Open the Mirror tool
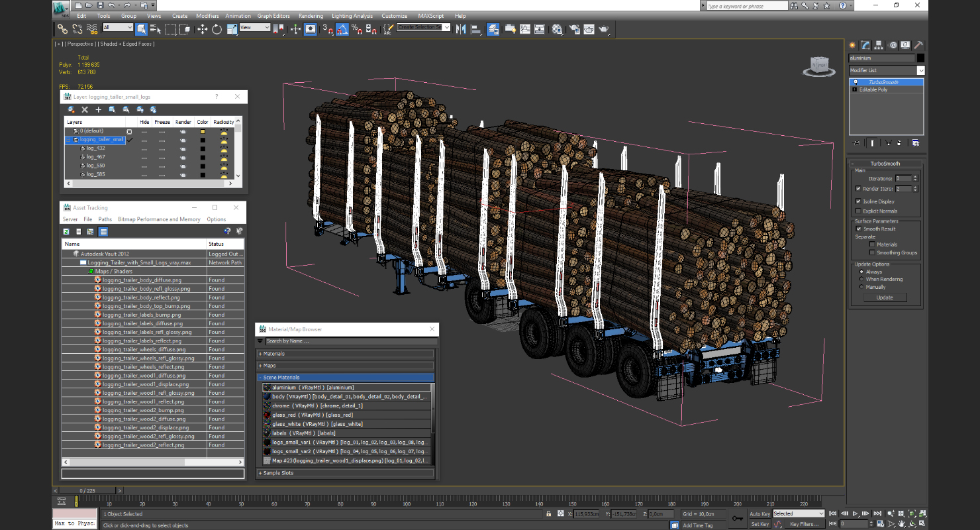This screenshot has width=980, height=530. (x=462, y=29)
